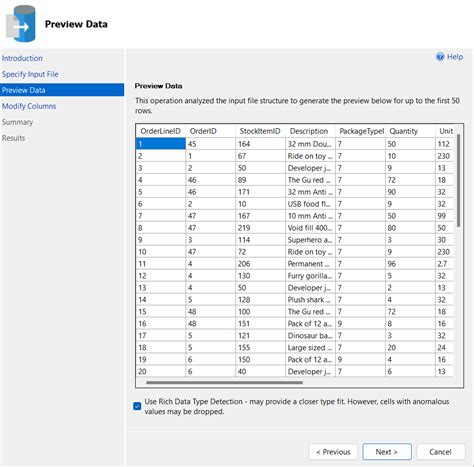
Task: Click the 'Furry gorilla...' description cell
Action: [x=310, y=276]
